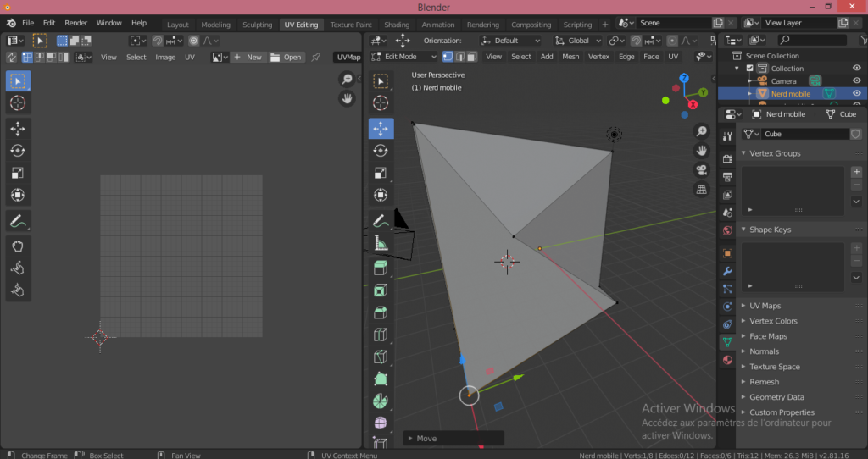Click the Open image button
The width and height of the screenshot is (868, 459).
point(286,57)
